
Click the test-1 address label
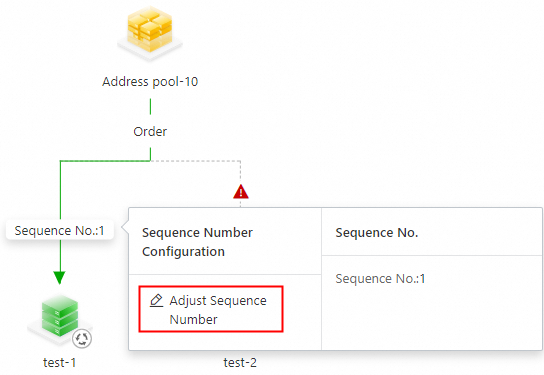click(x=59, y=363)
